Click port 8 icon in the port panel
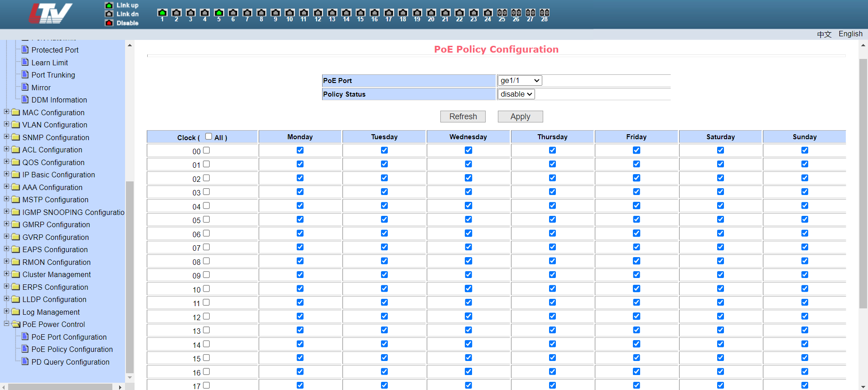Image resolution: width=868 pixels, height=390 pixels. point(261,13)
